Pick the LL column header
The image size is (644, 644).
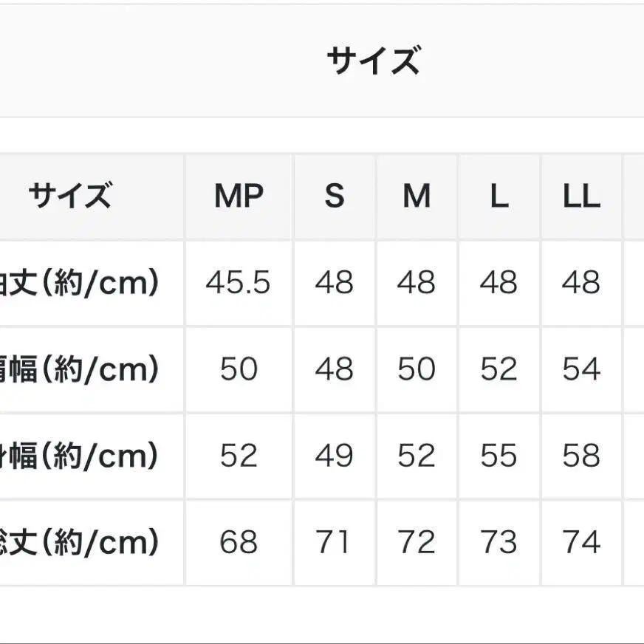581,196
